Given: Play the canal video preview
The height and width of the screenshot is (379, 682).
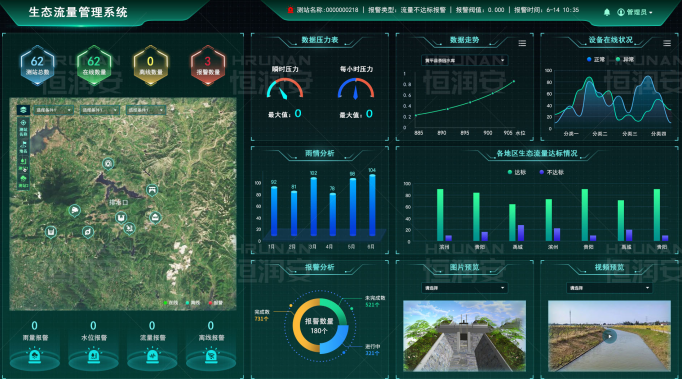Looking at the screenshot, I should 609,336.
